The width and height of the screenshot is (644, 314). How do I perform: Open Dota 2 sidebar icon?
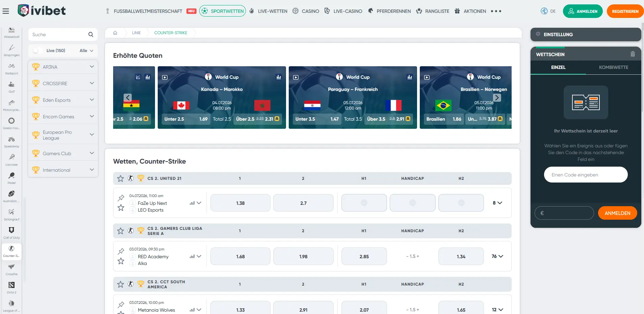[x=11, y=288]
